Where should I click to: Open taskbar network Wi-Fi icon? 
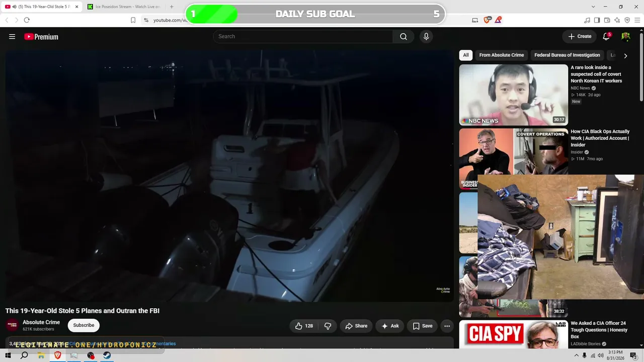592,355
